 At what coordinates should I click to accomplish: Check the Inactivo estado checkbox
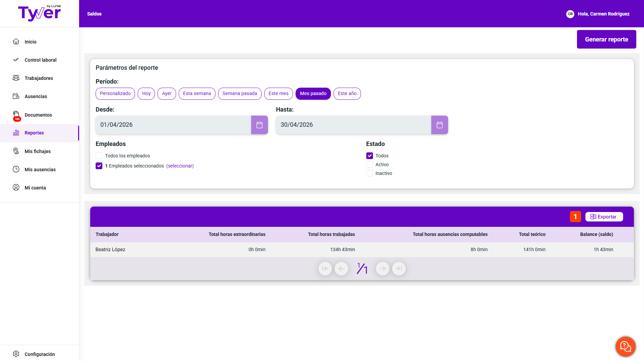pyautogui.click(x=370, y=173)
